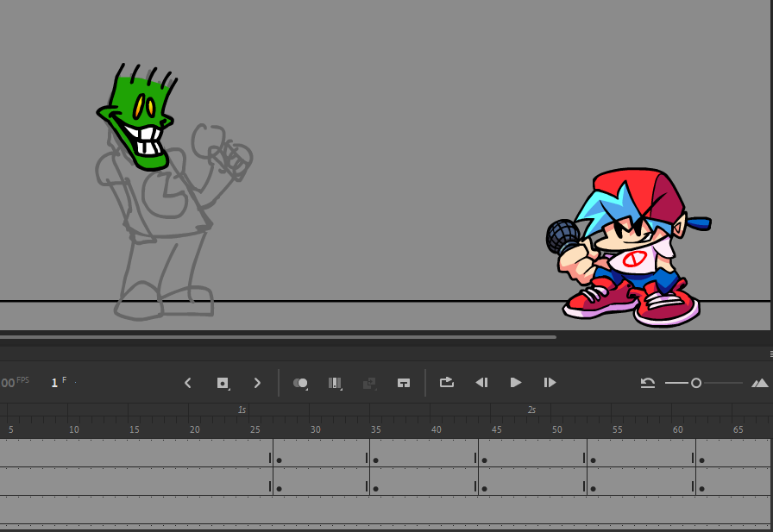Viewport: 773px width, 532px height.
Task: Click frame 30 on the timeline ruler
Action: coord(316,429)
